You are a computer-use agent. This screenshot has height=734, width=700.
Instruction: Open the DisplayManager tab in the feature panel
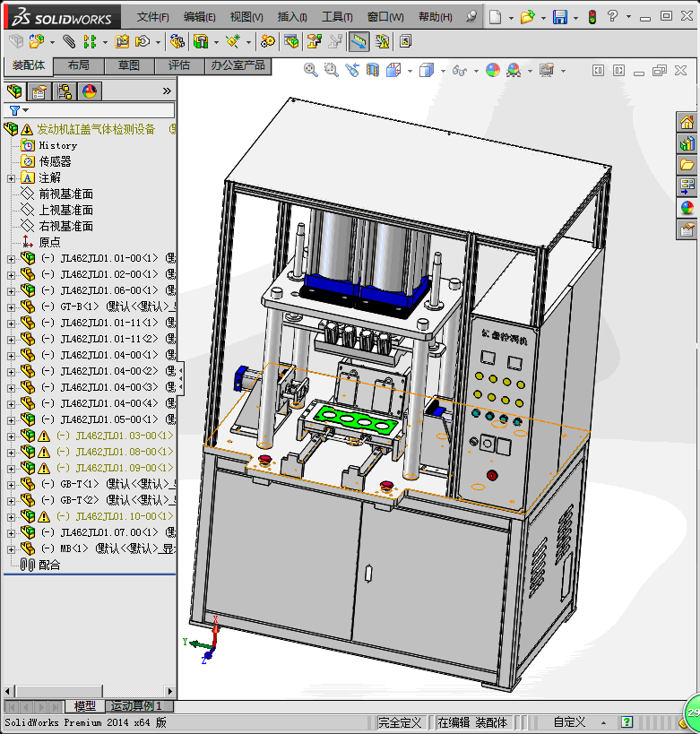90,91
